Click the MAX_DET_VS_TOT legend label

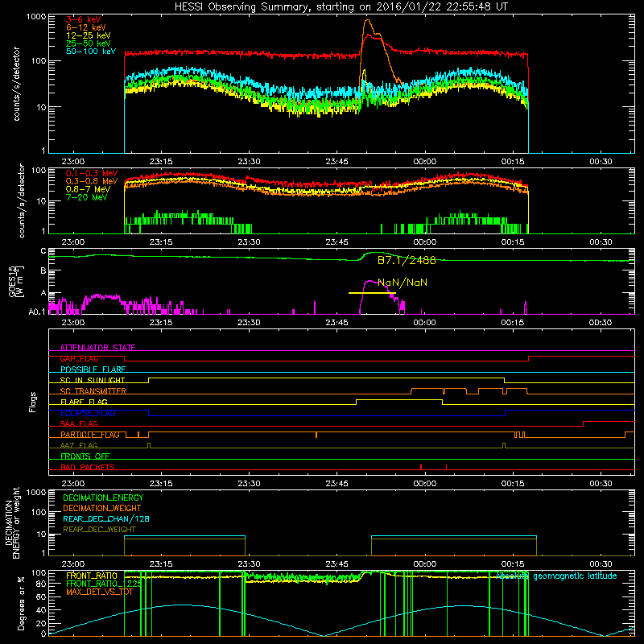pyautogui.click(x=100, y=592)
